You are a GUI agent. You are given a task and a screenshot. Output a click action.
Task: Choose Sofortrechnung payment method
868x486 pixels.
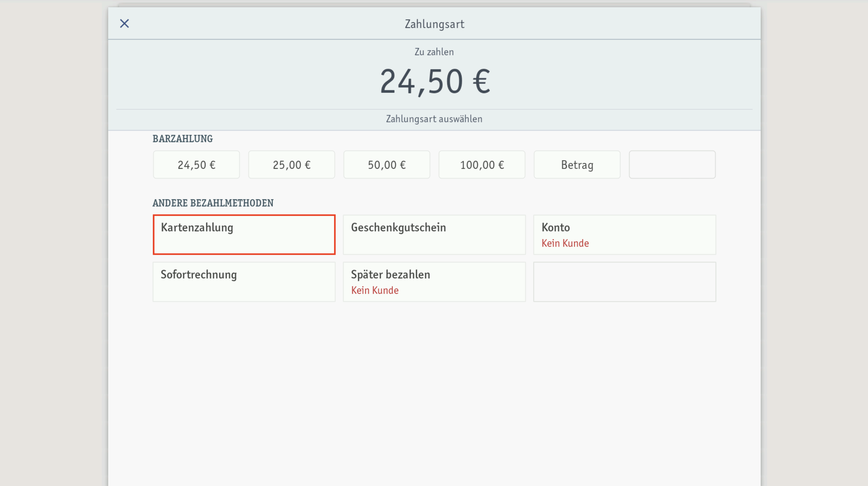244,282
